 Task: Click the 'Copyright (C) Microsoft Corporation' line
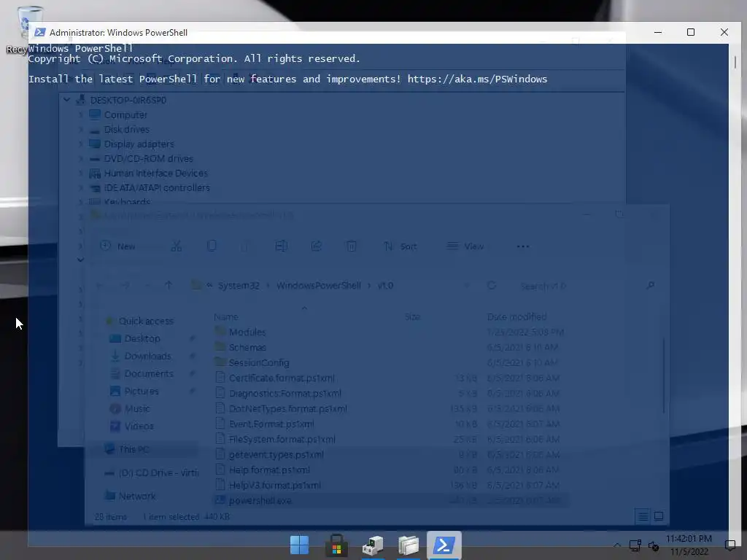(x=194, y=58)
